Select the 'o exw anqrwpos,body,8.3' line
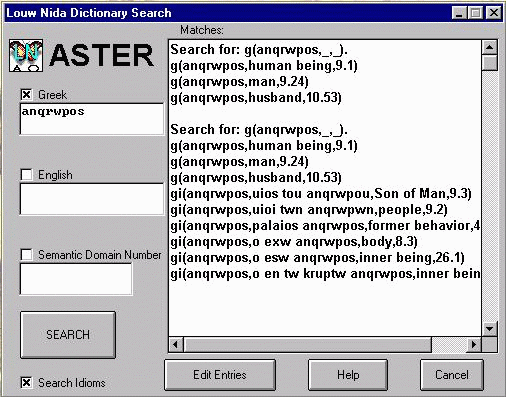Screen dimensions: 506x397 tap(294, 242)
